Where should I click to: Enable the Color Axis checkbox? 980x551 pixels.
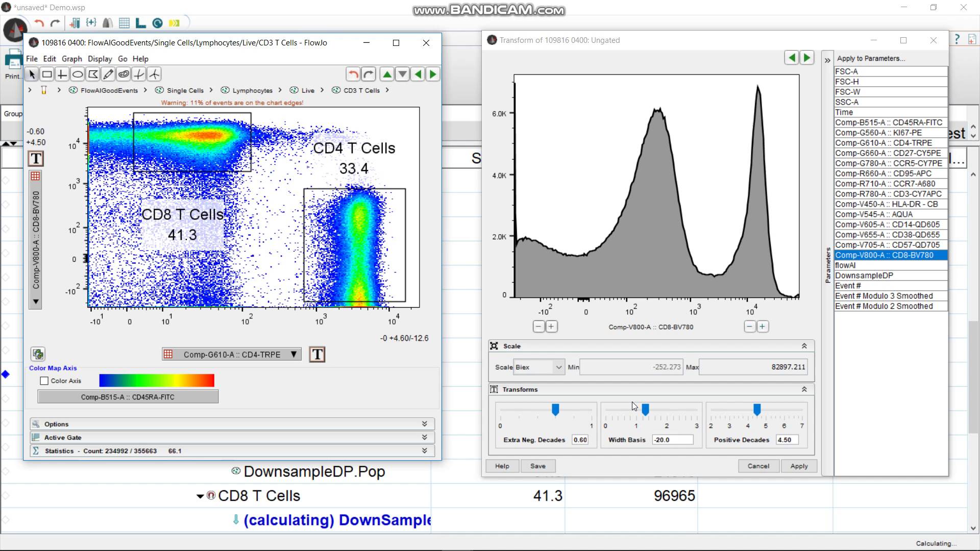(x=44, y=381)
